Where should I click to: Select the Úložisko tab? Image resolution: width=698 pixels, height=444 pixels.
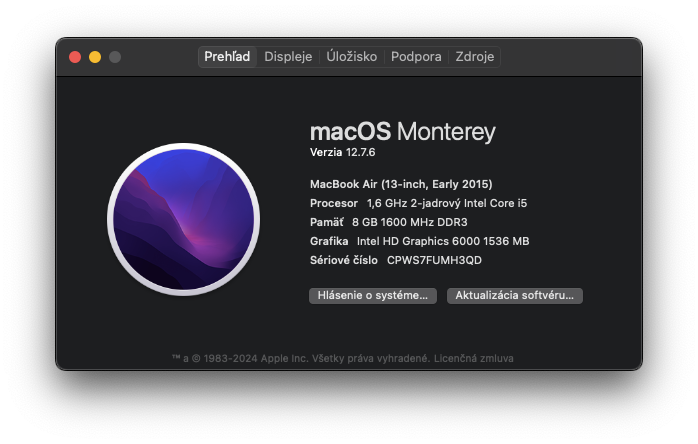(x=352, y=57)
